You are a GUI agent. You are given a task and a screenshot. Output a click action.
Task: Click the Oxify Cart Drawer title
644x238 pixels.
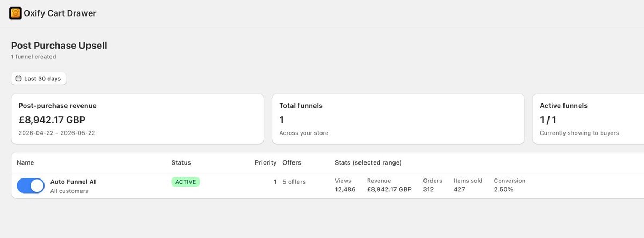click(60, 13)
